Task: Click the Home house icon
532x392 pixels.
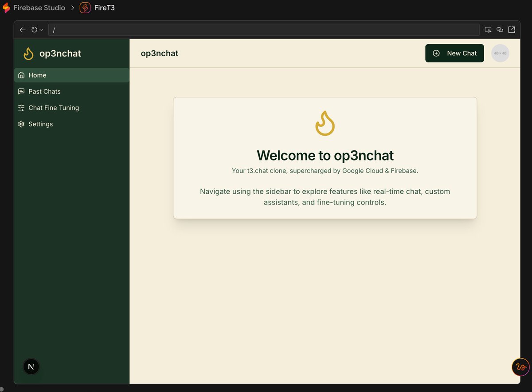Action: point(21,75)
